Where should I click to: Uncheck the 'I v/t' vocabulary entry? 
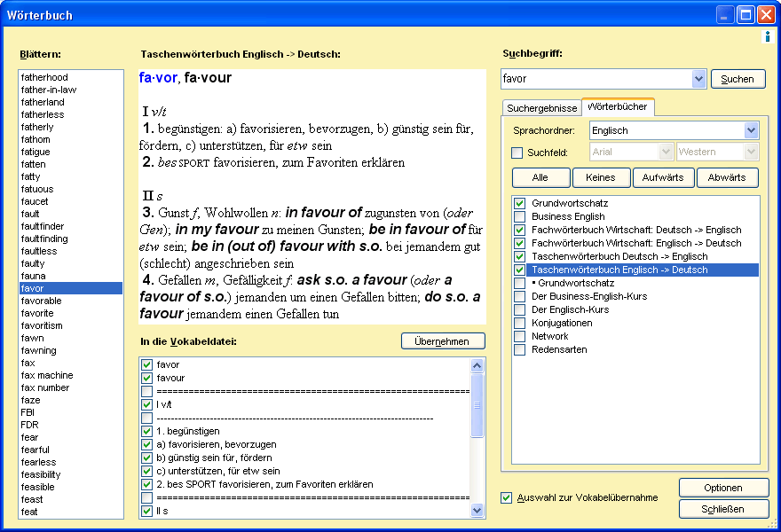[146, 404]
